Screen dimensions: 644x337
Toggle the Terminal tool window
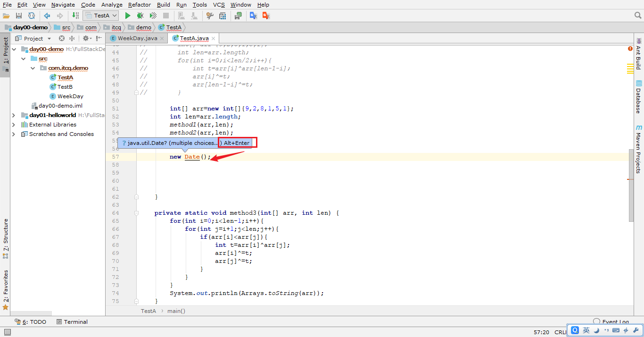pyautogui.click(x=72, y=322)
